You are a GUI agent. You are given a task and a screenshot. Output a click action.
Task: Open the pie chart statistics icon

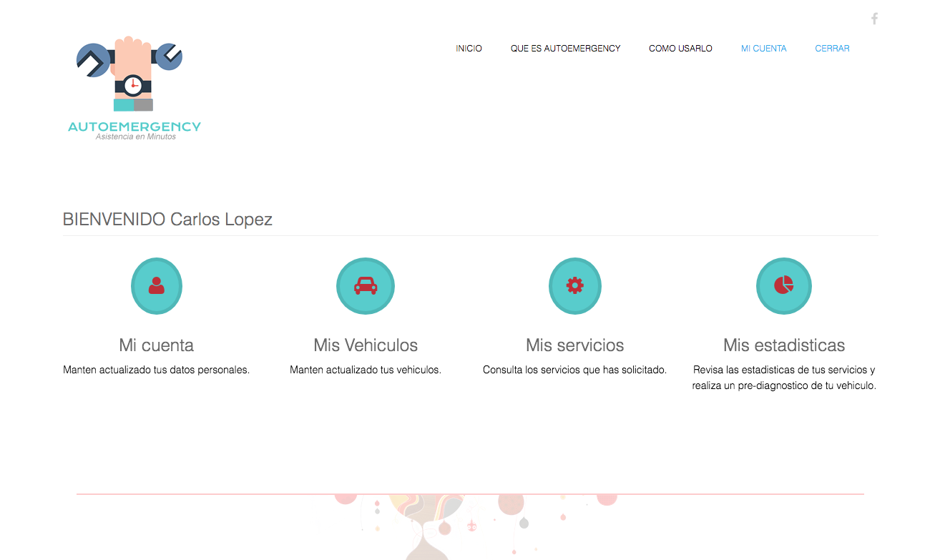click(784, 286)
